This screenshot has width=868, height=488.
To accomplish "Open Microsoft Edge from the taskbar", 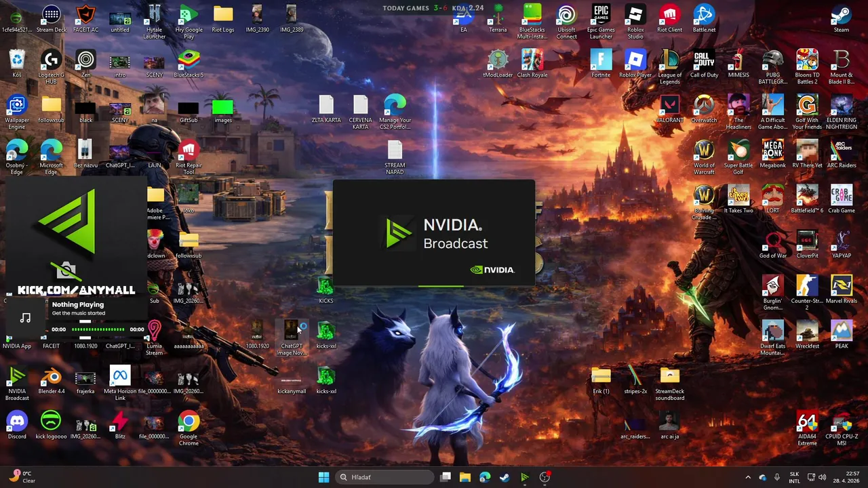I will click(x=485, y=477).
